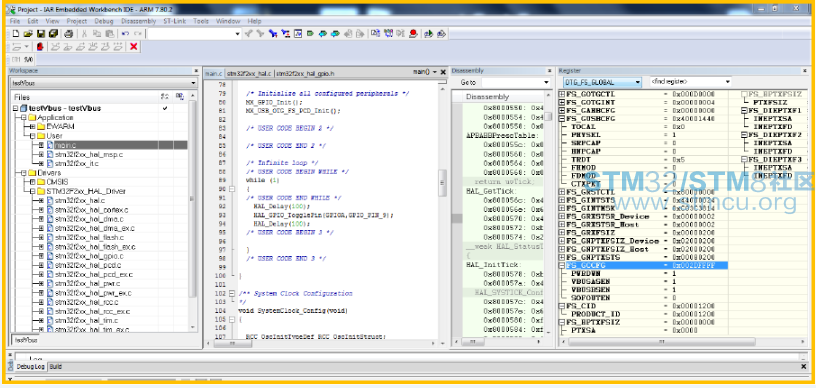This screenshot has height=388, width=816.
Task: Collapse the Drivers folder
Action: point(24,173)
